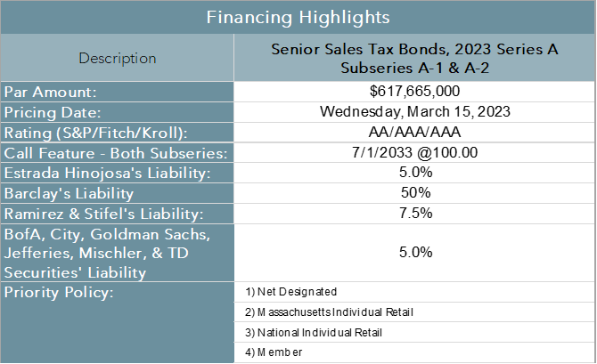Viewport: 597px width, 364px height.
Task: Click the BofA, City, Goldman Sachs label cell
Action: click(x=117, y=254)
